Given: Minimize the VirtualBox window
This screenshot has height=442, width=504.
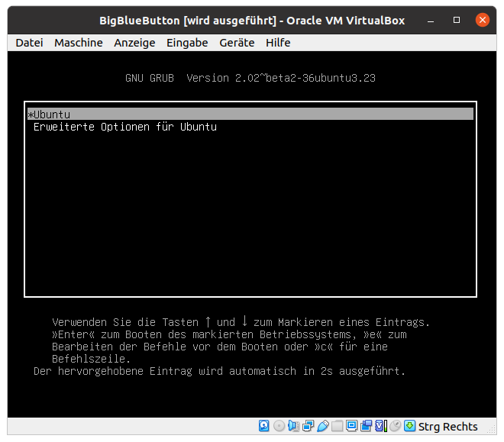Looking at the screenshot, I should click(431, 21).
